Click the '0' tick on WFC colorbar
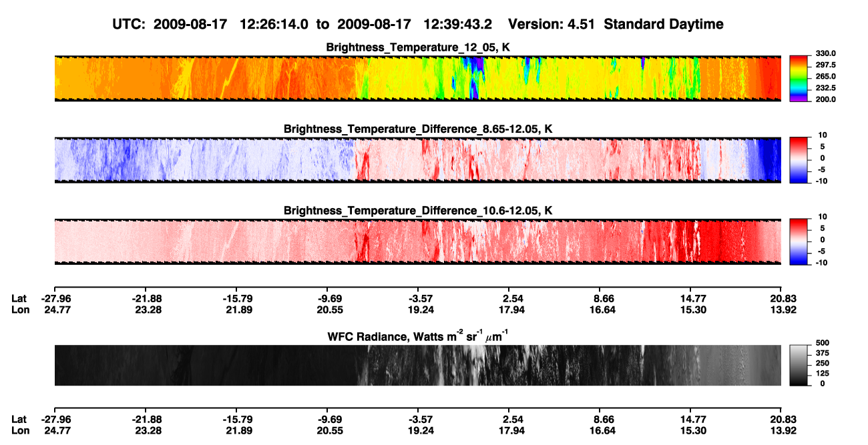Viewport: 868px width, 445px height. tap(824, 384)
